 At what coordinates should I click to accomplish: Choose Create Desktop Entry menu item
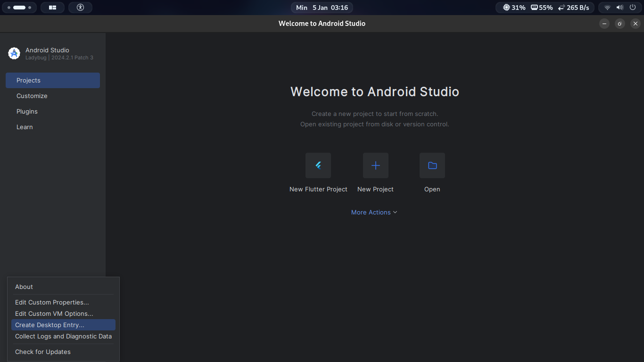[x=63, y=325]
